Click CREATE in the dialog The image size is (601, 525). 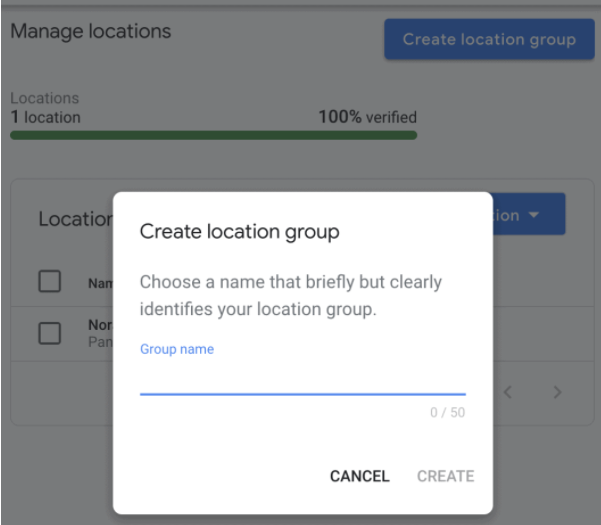point(445,476)
